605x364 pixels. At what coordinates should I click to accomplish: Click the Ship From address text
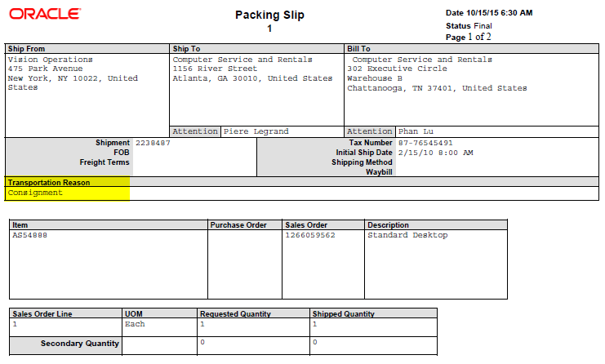[x=73, y=73]
